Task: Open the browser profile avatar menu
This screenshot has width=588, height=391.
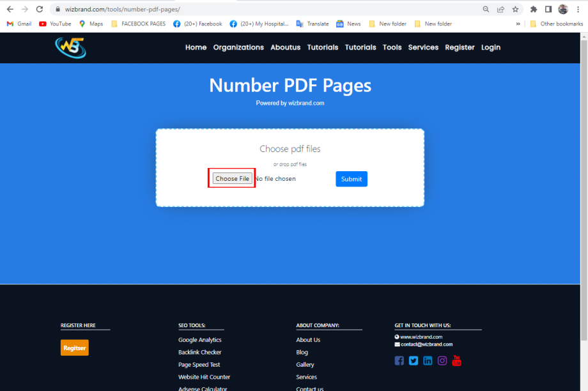Action: point(563,9)
